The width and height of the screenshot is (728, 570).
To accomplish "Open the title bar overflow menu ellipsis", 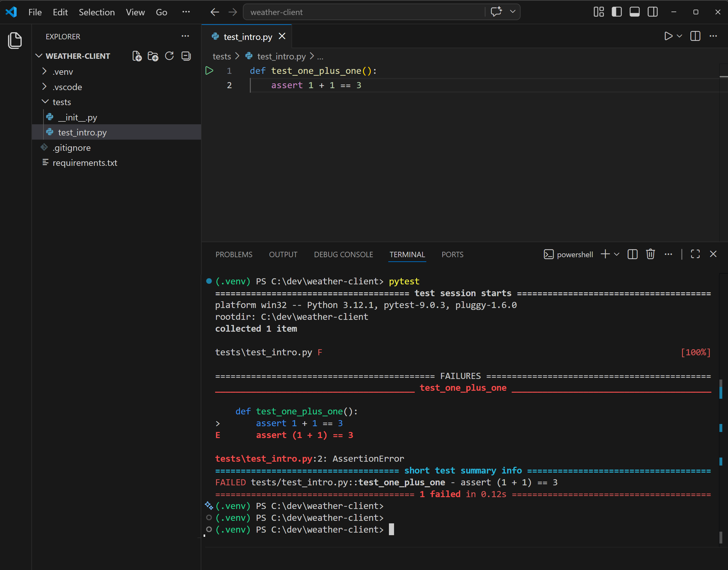I will click(x=186, y=12).
